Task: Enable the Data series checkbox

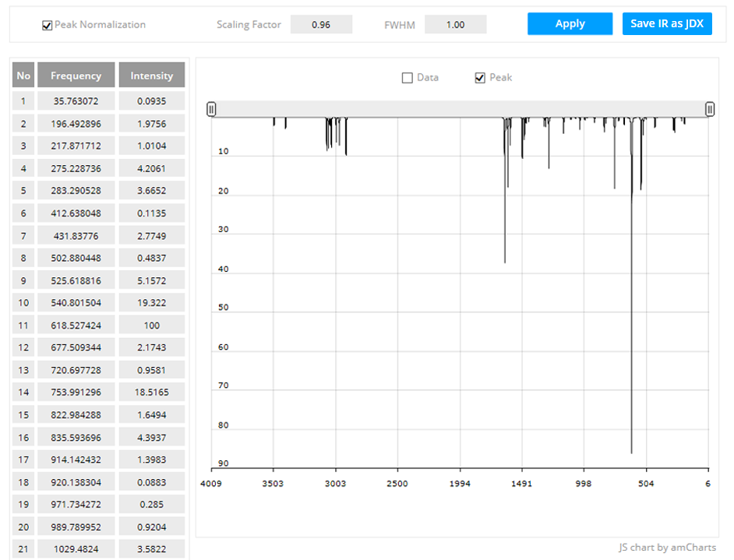Action: (407, 78)
